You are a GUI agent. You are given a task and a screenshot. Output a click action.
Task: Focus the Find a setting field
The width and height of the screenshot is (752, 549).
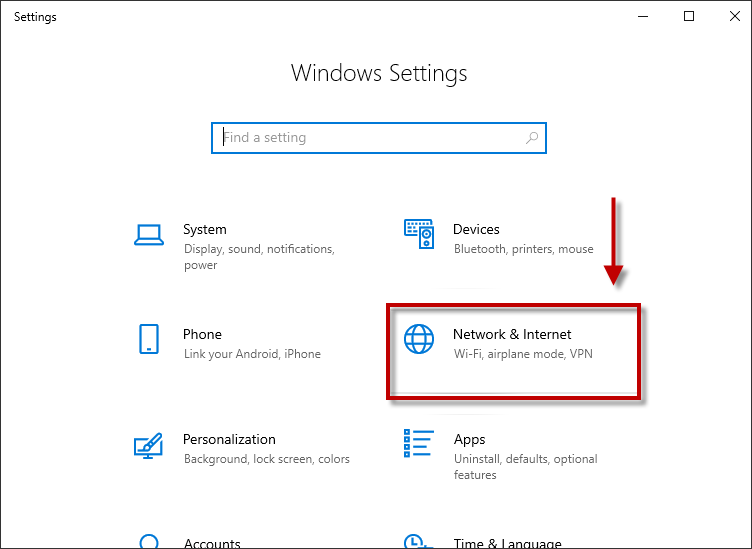378,138
